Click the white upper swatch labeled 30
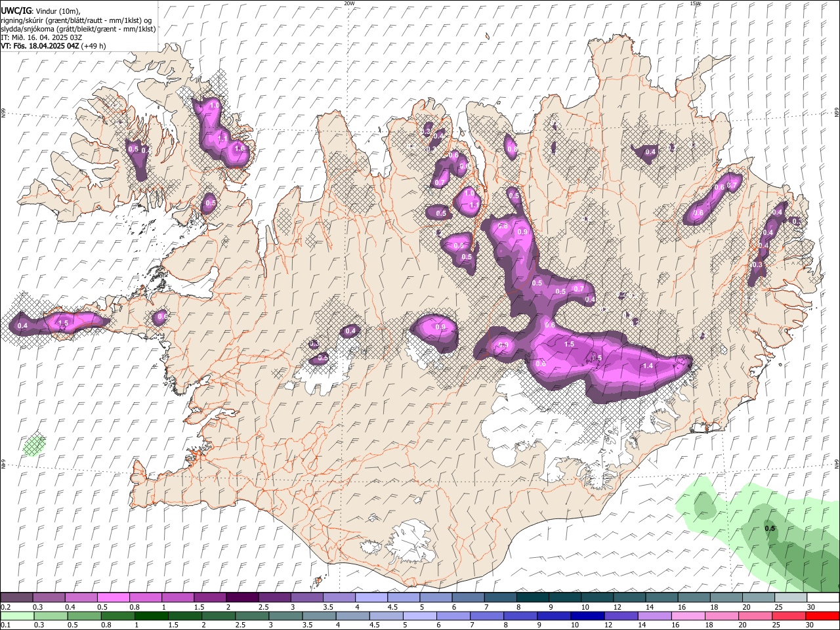 pyautogui.click(x=822, y=598)
